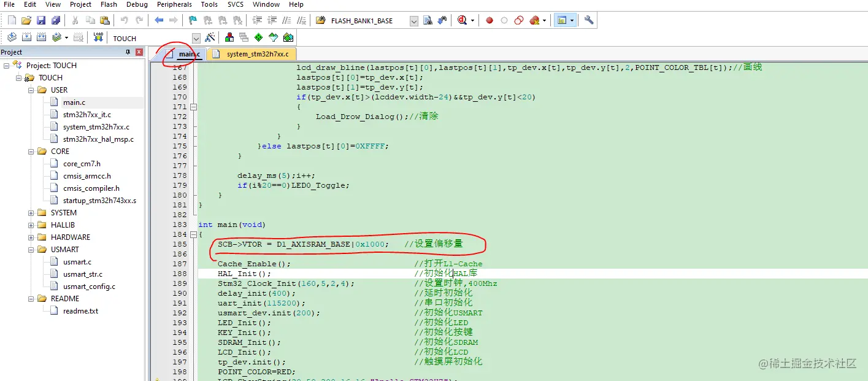Unindent the selected text using the unindent icon
This screenshot has width=868, height=381.
[272, 20]
